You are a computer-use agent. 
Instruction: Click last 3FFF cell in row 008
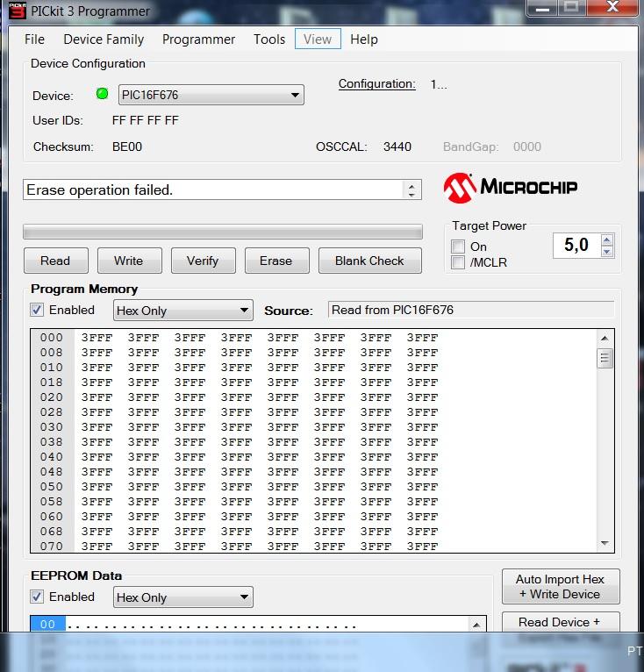(x=422, y=353)
